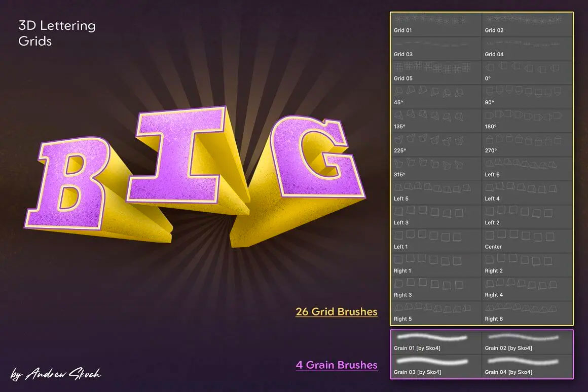Select the Grain 04 [by Sko4] brush

pyautogui.click(x=527, y=366)
